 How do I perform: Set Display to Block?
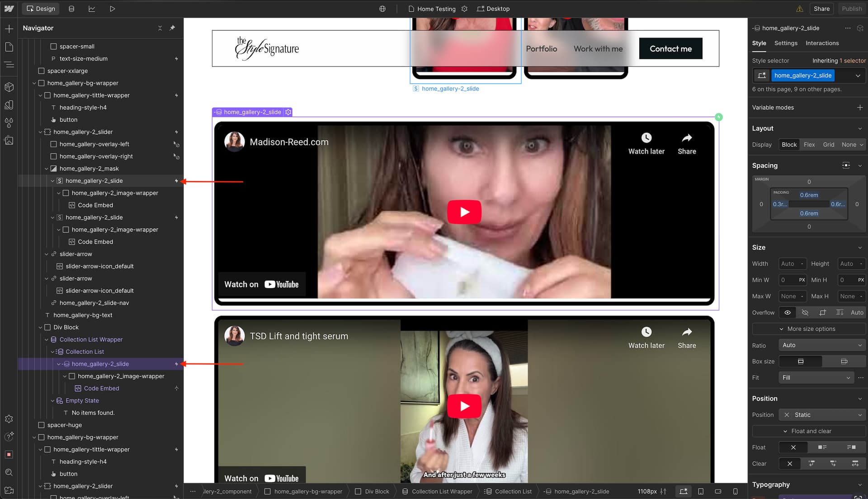click(789, 145)
